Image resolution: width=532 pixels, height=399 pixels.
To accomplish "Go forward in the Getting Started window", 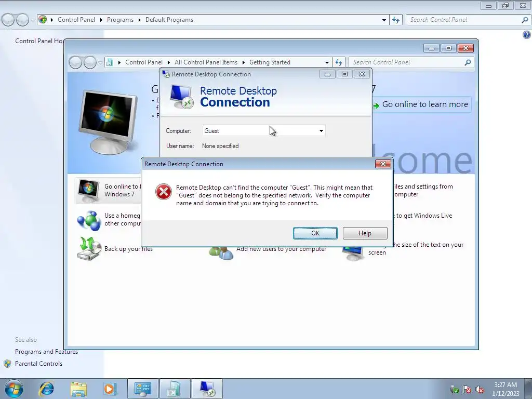I will pos(90,62).
